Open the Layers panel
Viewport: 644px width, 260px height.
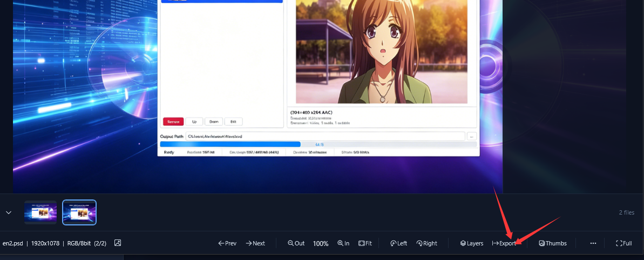coord(471,243)
